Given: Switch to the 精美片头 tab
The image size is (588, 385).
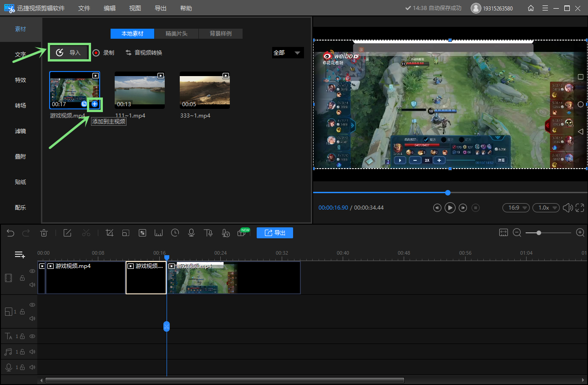Looking at the screenshot, I should pos(177,34).
